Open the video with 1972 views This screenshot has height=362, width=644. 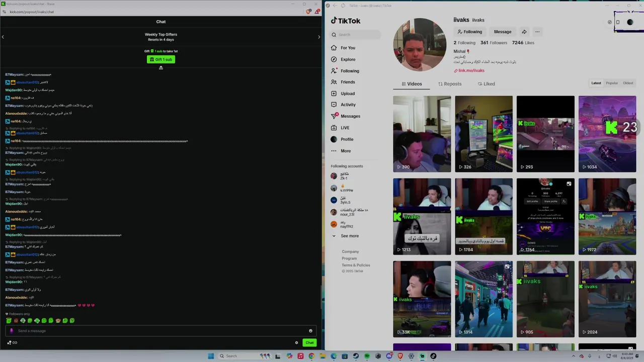click(x=607, y=216)
